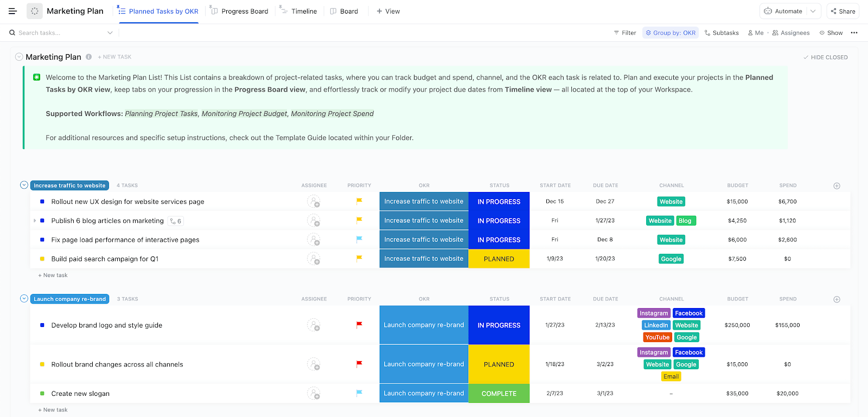
Task: Click the Share button
Action: (x=843, y=11)
